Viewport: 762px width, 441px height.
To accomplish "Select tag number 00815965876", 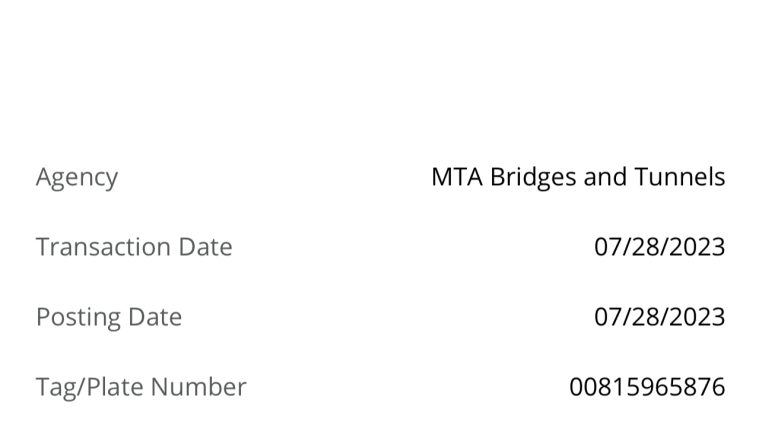I will click(x=647, y=387).
